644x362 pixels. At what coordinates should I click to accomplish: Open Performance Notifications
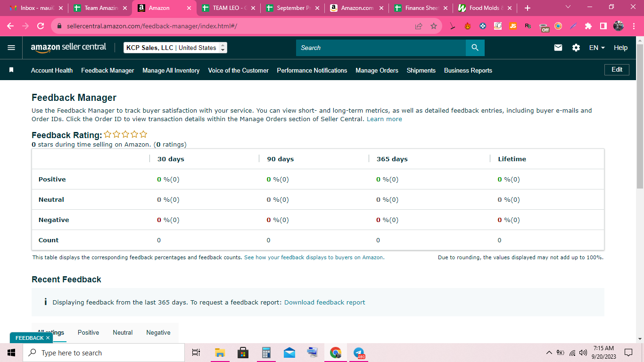[312, 70]
